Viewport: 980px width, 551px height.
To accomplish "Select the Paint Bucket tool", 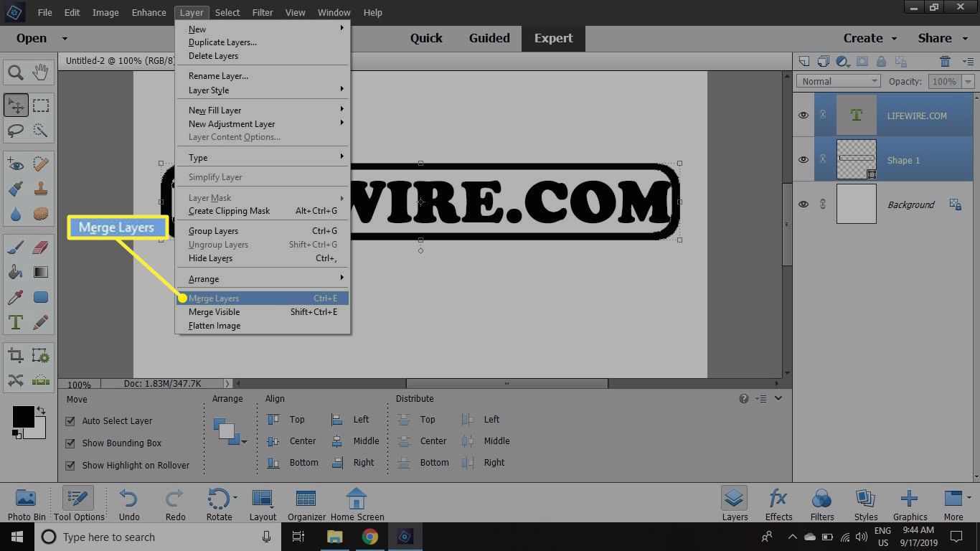I will pos(16,273).
